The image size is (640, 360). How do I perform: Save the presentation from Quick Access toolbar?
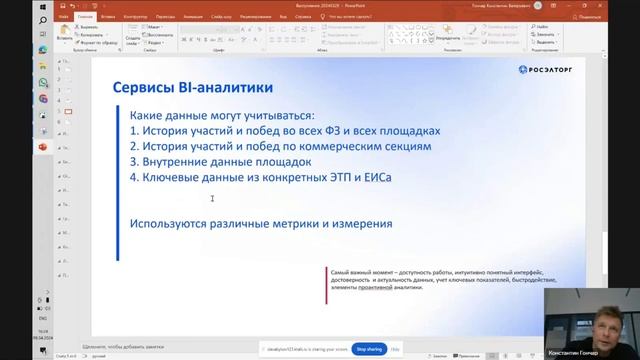pos(62,6)
